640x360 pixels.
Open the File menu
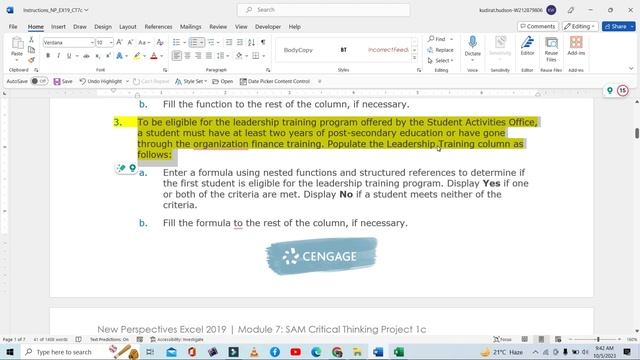(x=13, y=27)
